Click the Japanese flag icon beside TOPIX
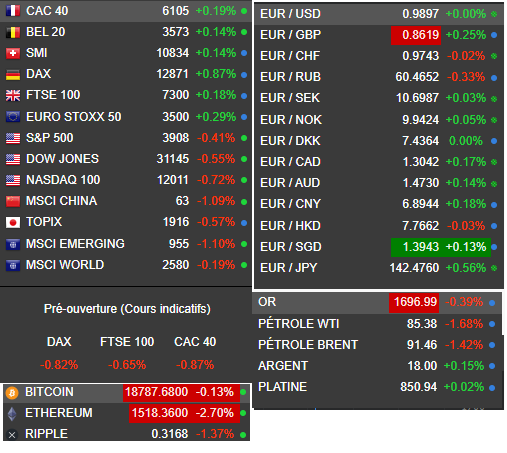507x453 pixels. pyautogui.click(x=13, y=222)
